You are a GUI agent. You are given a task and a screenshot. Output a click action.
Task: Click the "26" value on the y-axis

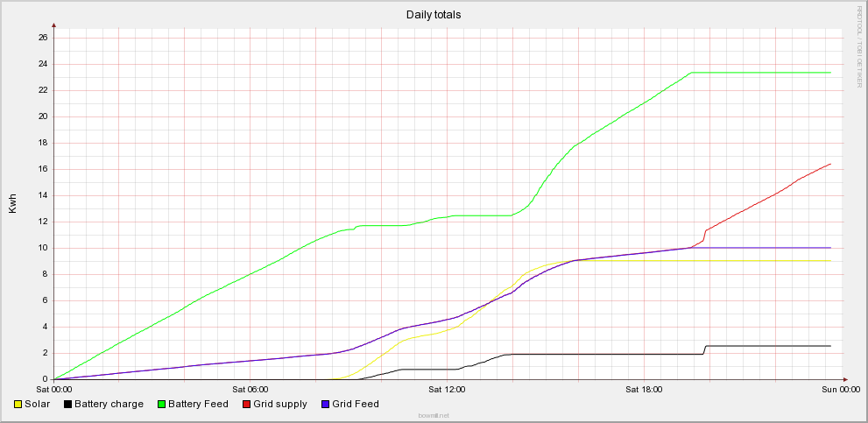pos(42,38)
